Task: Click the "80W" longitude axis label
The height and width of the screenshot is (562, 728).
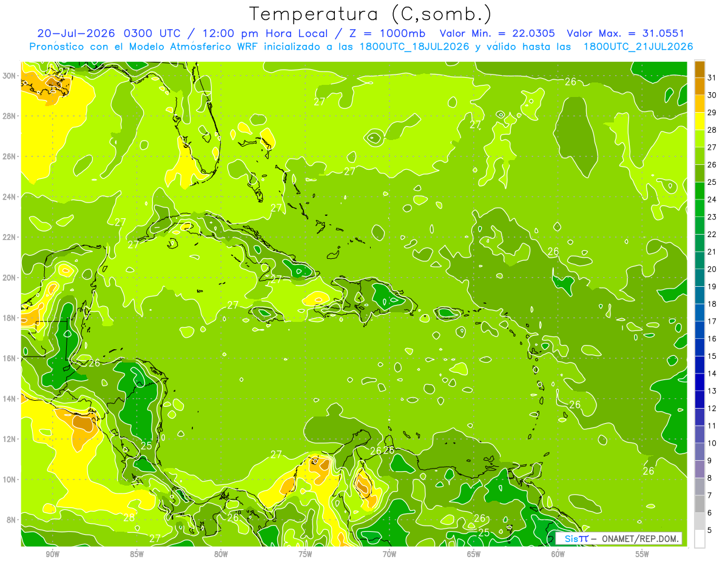Action: tap(221, 554)
